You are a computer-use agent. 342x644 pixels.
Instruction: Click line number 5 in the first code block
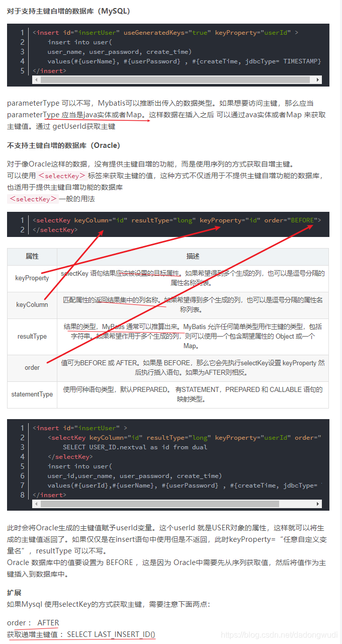click(x=22, y=71)
